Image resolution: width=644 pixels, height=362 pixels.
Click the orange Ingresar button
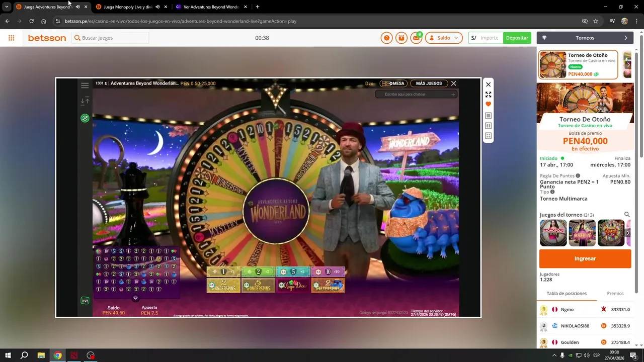585,258
